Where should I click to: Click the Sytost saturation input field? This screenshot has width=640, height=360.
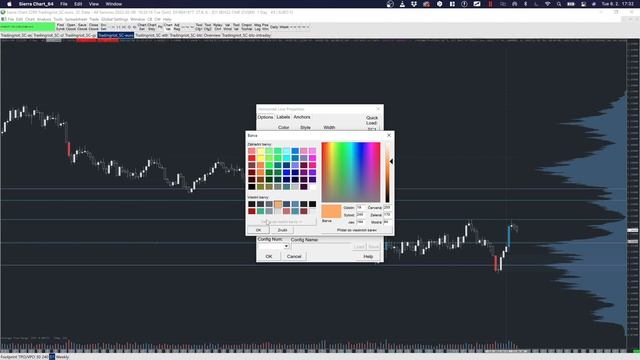pos(361,215)
